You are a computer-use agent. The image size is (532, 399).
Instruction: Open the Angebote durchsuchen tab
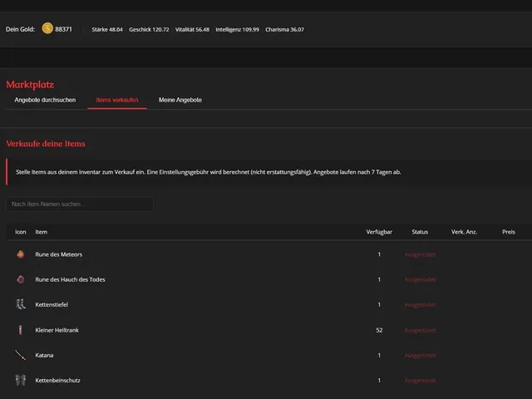point(45,100)
